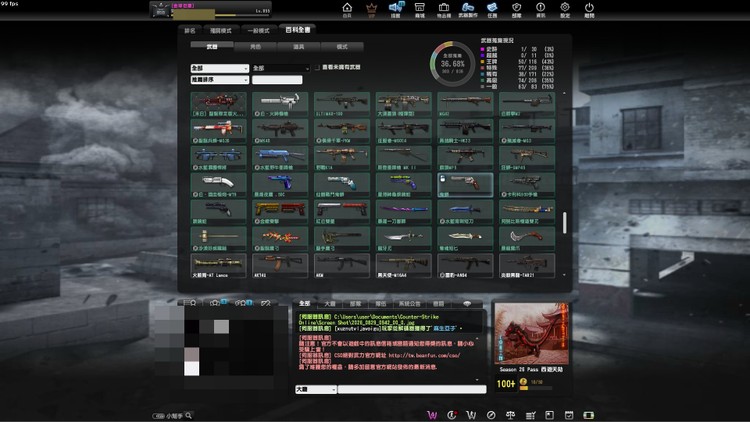Open the shop (商城) storefront icon
The height and width of the screenshot is (422, 750).
pyautogui.click(x=419, y=9)
